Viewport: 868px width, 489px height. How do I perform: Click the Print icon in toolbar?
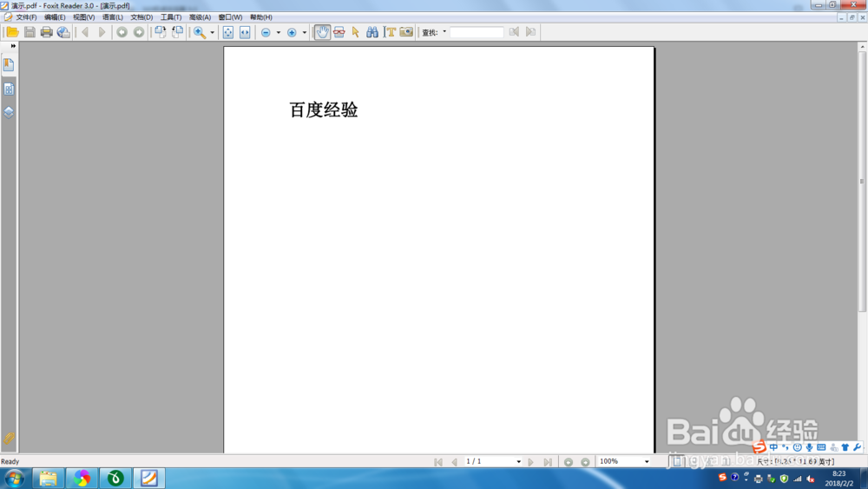47,32
